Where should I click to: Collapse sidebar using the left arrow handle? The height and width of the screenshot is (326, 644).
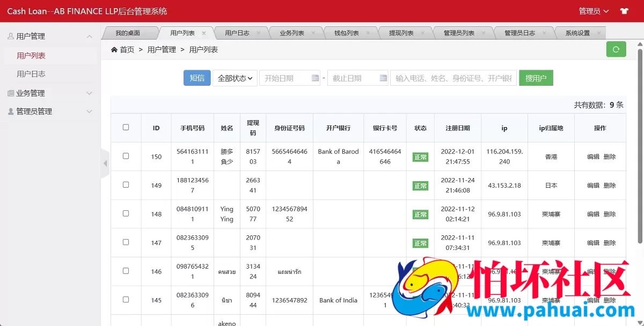(105, 163)
